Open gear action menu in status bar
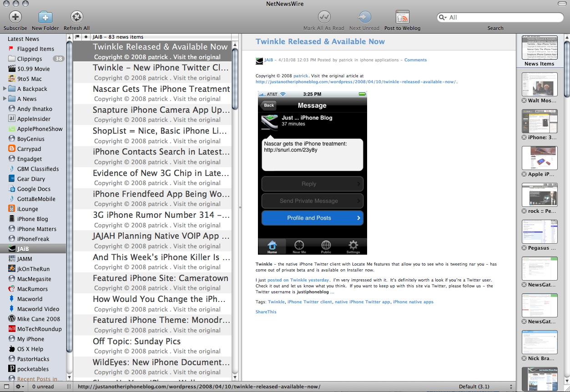 (x=20, y=387)
